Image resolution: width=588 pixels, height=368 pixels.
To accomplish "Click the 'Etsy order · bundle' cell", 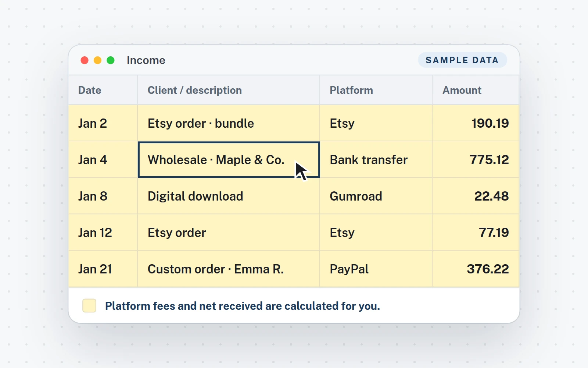I will 229,123.
